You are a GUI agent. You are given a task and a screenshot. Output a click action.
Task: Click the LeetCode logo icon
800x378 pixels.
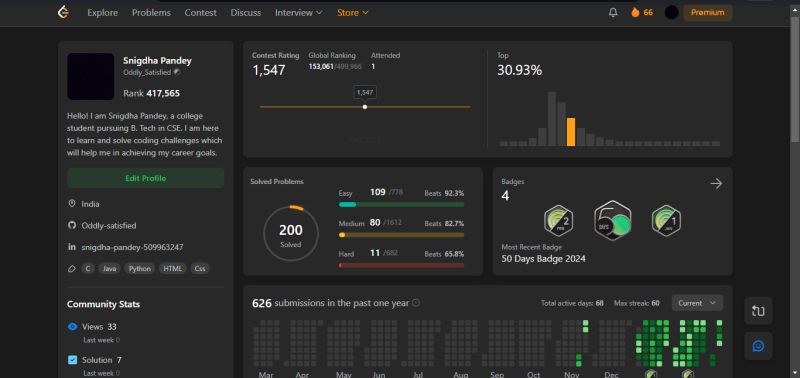pyautogui.click(x=63, y=12)
